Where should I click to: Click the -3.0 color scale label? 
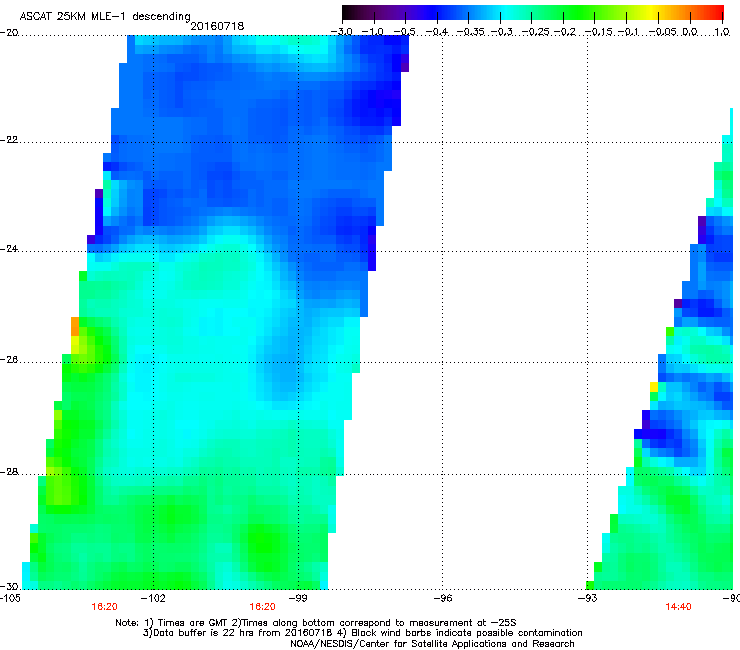(x=341, y=32)
